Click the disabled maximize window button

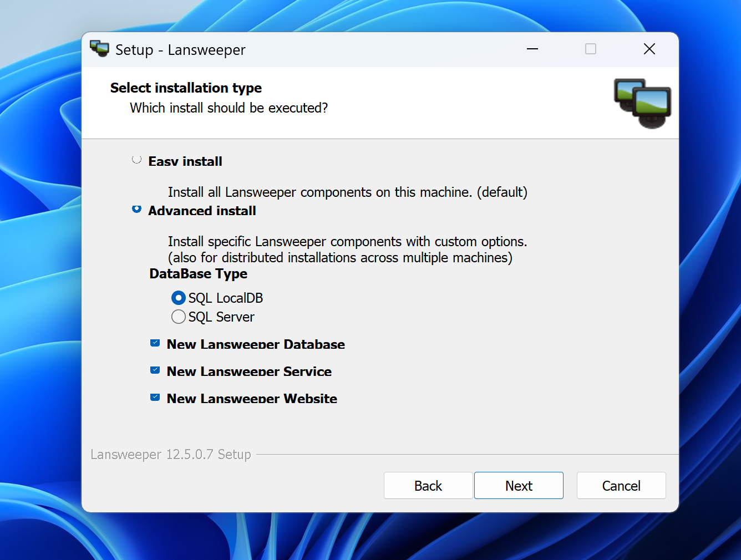pos(591,49)
